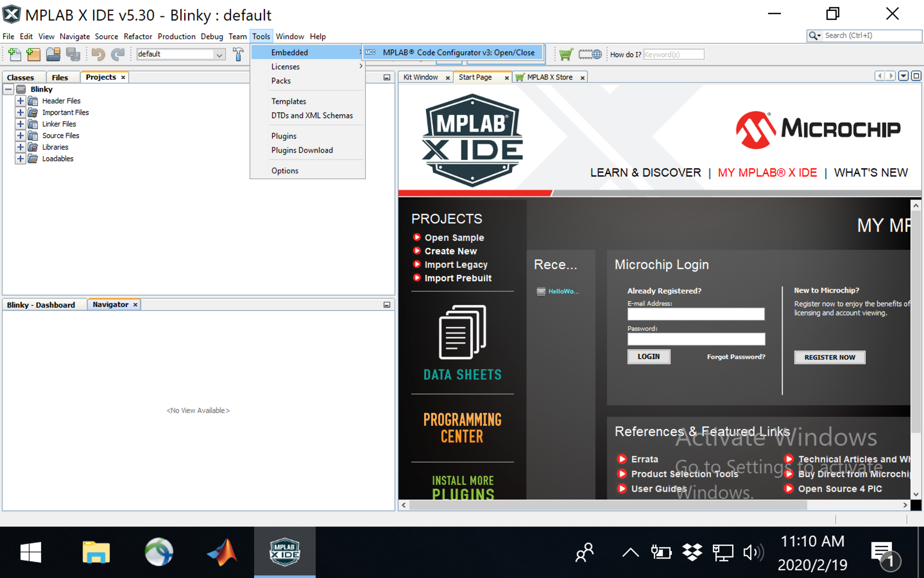Open the Window menu

[x=290, y=37]
